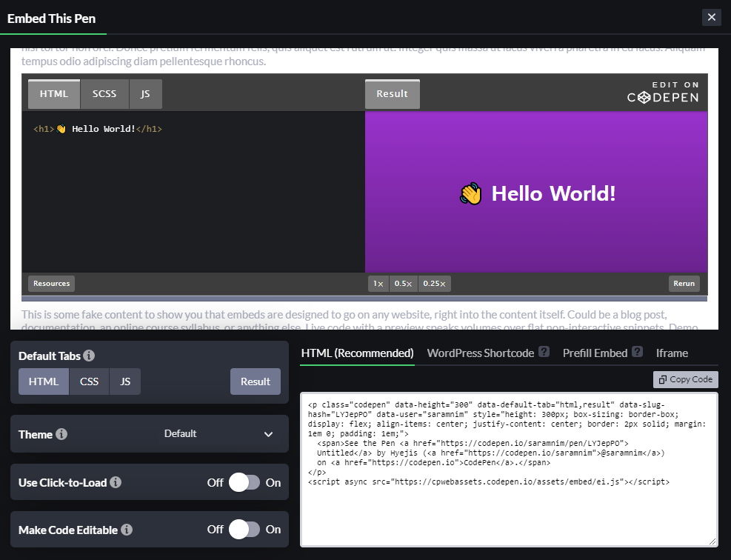Open the WordPress Shortcode help icon
731x560 pixels.
coord(544,352)
